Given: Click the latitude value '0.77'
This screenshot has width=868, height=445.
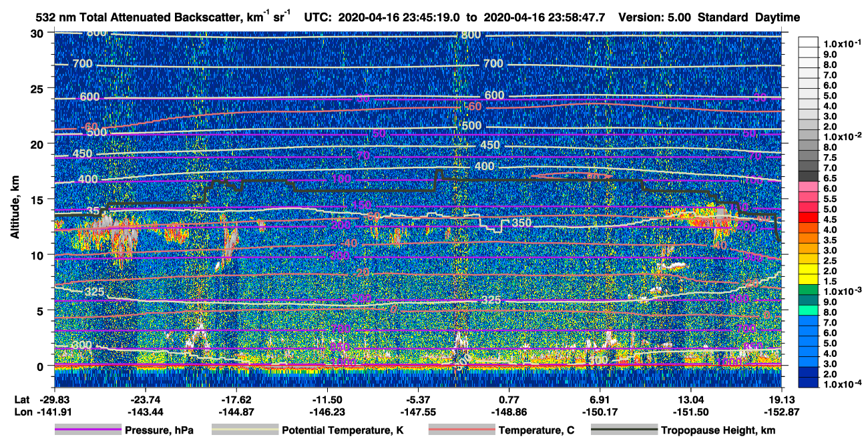Looking at the screenshot, I should coord(509,399).
